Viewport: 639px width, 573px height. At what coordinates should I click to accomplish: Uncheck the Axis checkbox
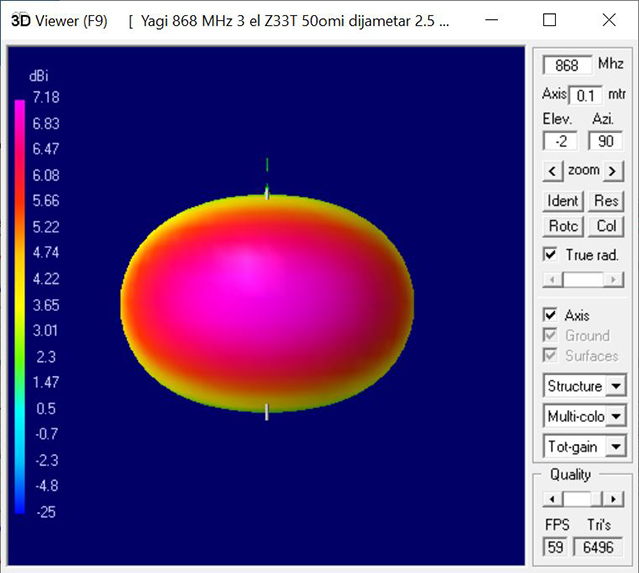(x=549, y=315)
